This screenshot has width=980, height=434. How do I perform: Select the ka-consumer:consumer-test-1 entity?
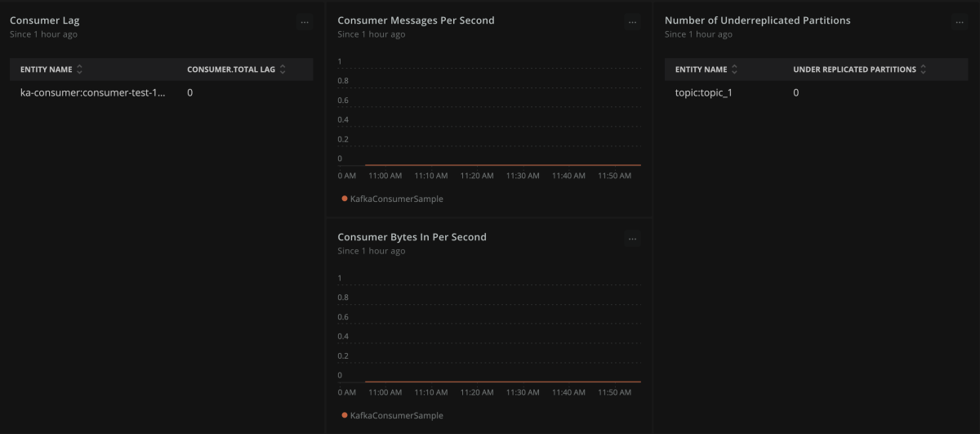point(92,93)
